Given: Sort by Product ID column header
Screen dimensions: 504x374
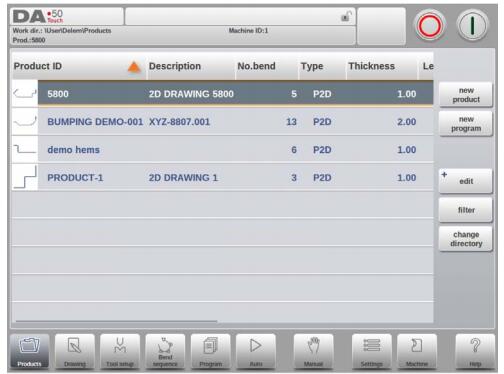Looking at the screenshot, I should pyautogui.click(x=79, y=66).
